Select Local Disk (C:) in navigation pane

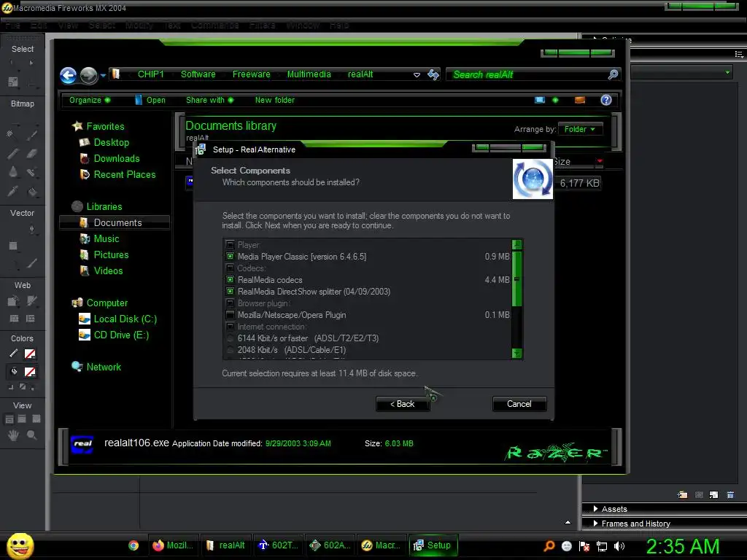click(125, 319)
